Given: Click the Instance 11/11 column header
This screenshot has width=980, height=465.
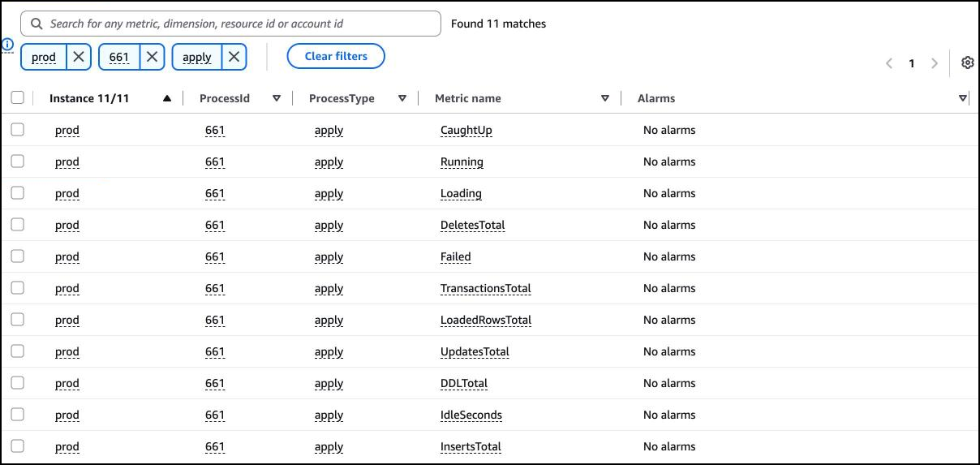Looking at the screenshot, I should (x=89, y=98).
